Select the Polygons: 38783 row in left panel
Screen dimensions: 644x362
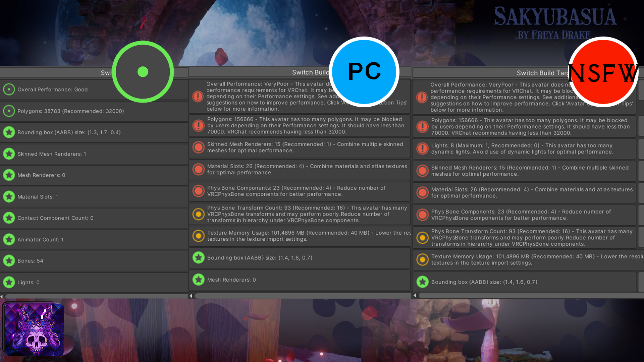click(x=94, y=111)
